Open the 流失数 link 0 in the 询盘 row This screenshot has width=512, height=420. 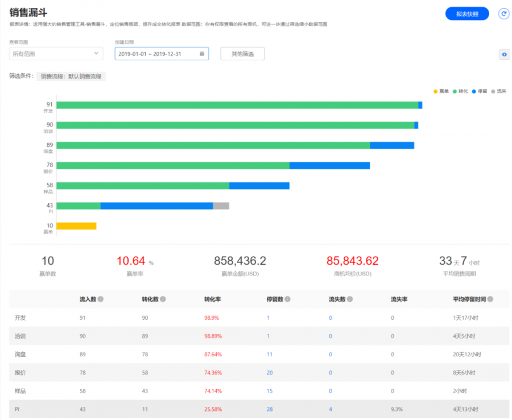click(x=331, y=355)
